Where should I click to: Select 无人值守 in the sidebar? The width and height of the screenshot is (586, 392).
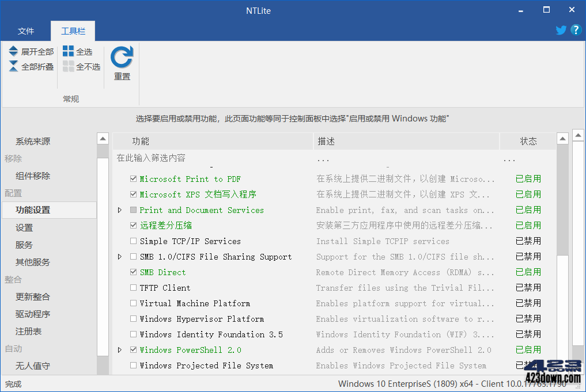click(x=33, y=366)
